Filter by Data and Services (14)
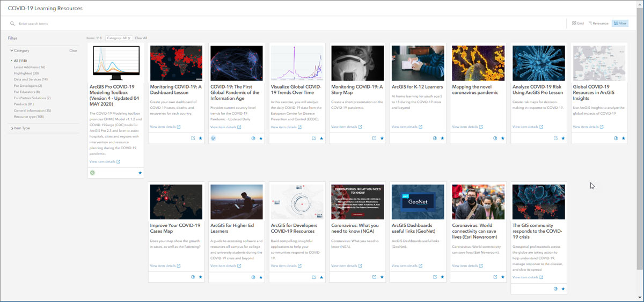The height and width of the screenshot is (302, 644). [x=31, y=79]
